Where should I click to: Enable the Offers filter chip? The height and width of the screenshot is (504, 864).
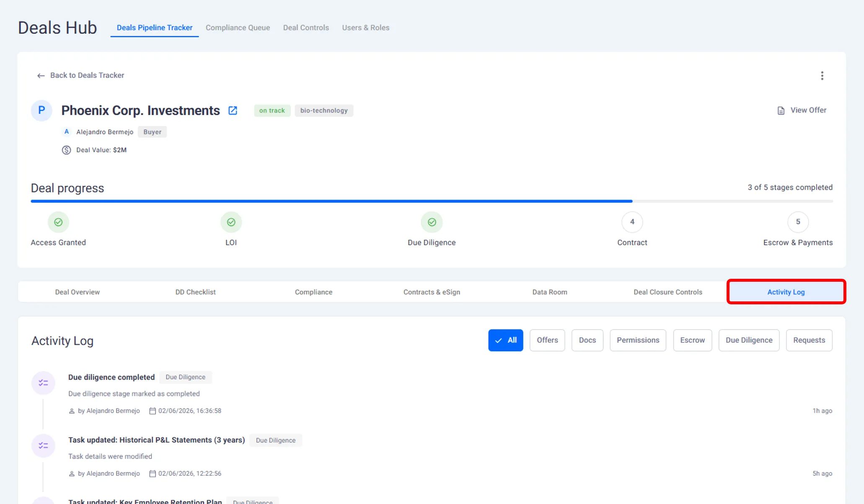point(547,340)
